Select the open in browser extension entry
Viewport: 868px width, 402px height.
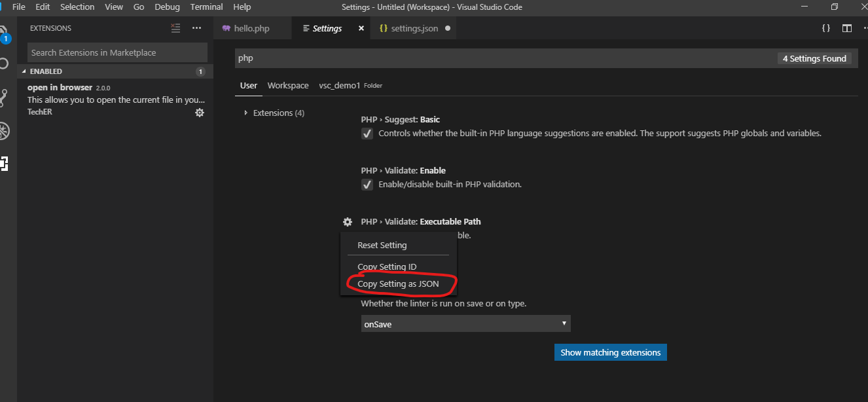coord(115,100)
